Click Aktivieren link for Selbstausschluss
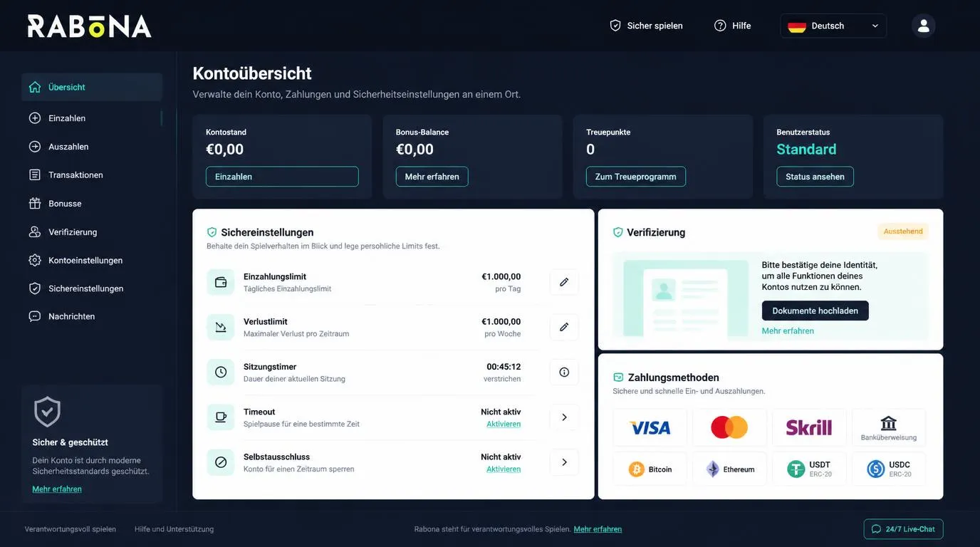This screenshot has height=547, width=980. point(504,469)
